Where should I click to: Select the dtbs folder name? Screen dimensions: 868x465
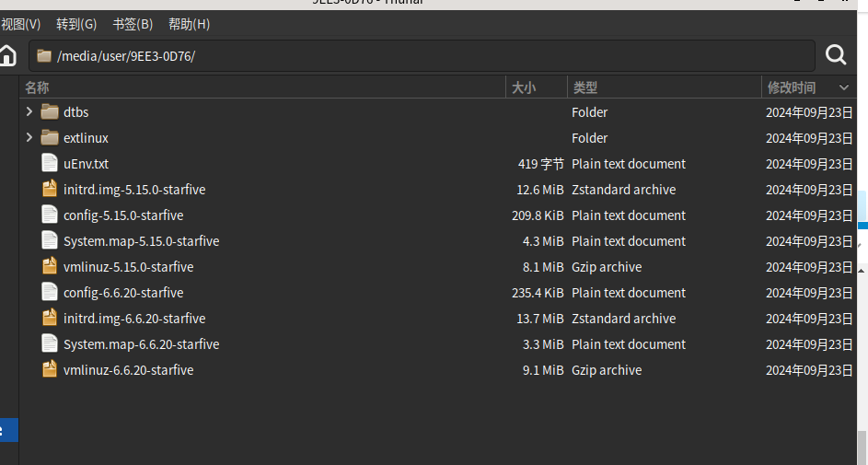[75, 112]
